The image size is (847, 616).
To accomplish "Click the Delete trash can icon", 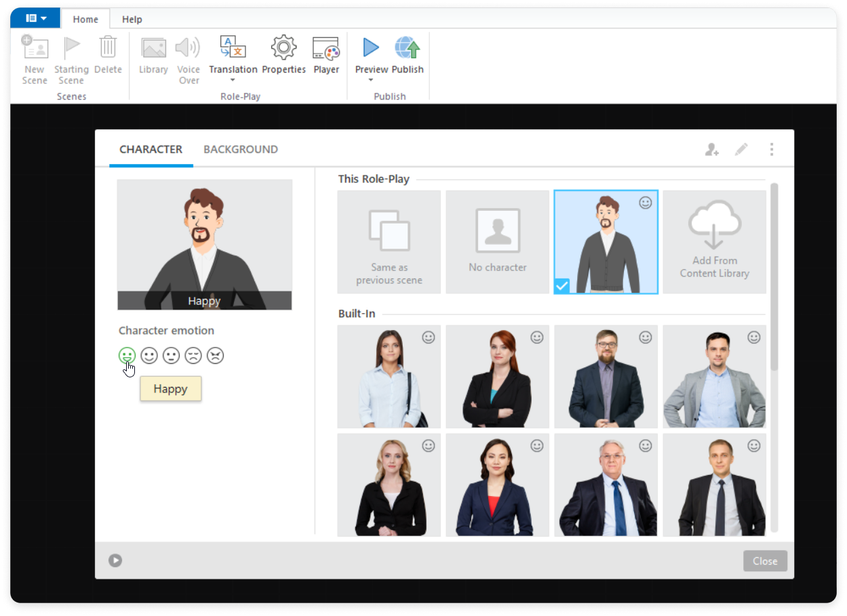I will pos(108,47).
